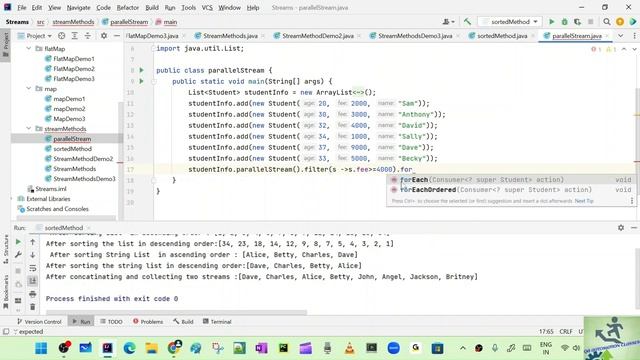Open the VCS menu
Screen dimensions: 640x360
pyautogui.click(x=207, y=7)
